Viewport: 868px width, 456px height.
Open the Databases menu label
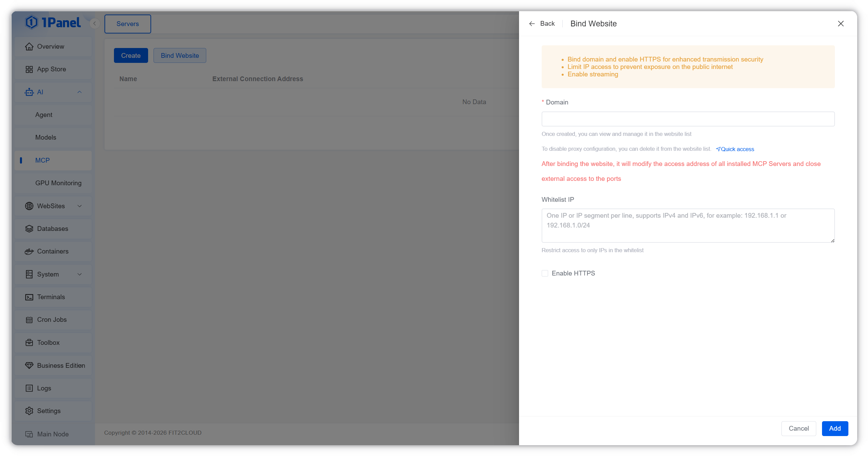53,229
